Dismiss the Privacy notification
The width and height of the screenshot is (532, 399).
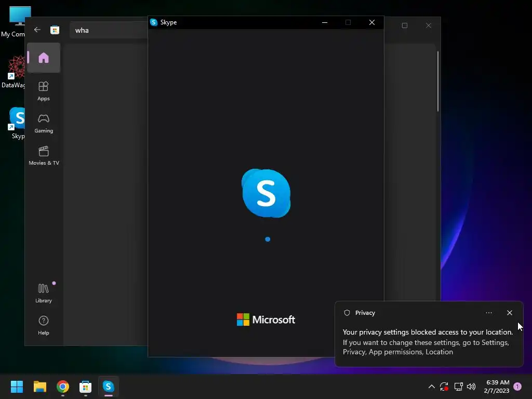[x=509, y=313]
